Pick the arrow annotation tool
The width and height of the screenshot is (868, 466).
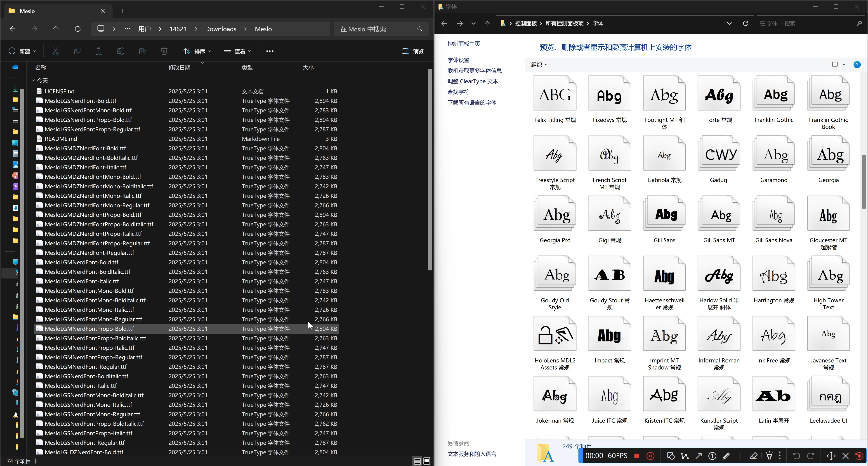click(698, 456)
